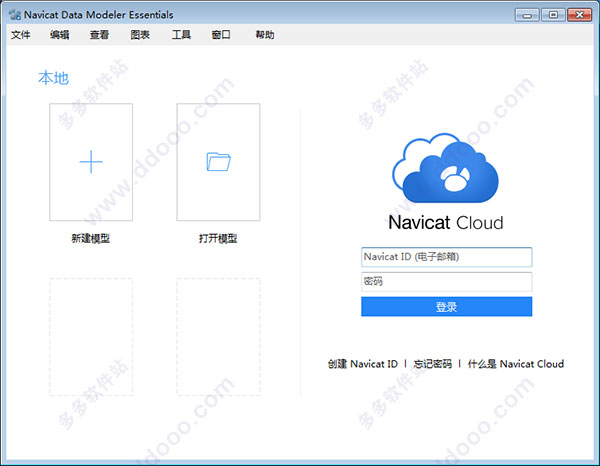Click the 本地 heading
600x466 pixels.
(54, 78)
